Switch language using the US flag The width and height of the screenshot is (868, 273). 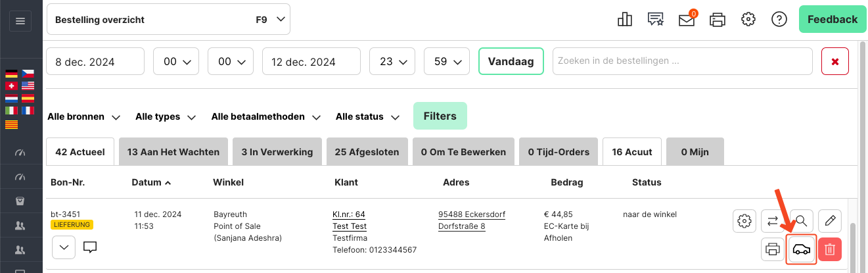[x=28, y=86]
